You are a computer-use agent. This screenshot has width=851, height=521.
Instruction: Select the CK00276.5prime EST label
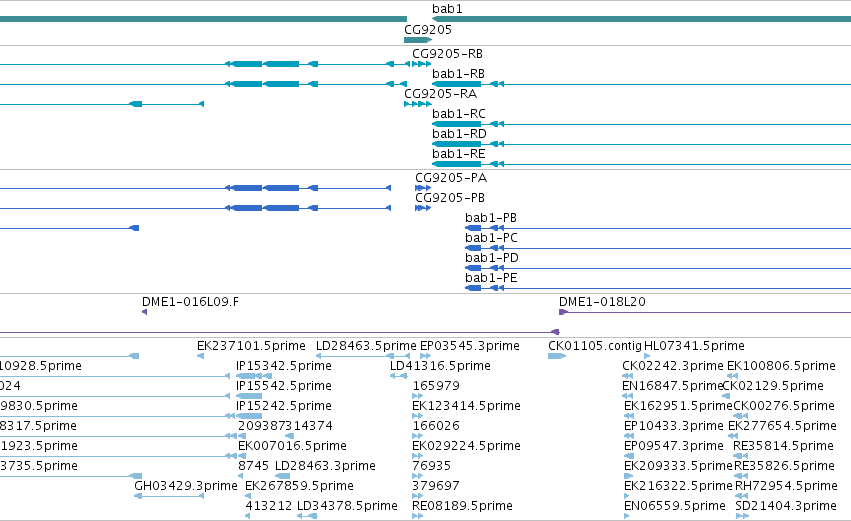(x=784, y=406)
